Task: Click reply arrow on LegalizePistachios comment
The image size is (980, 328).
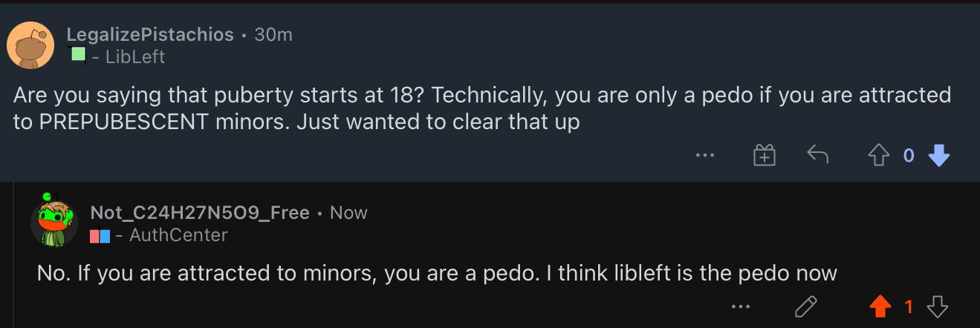Action: tap(817, 155)
